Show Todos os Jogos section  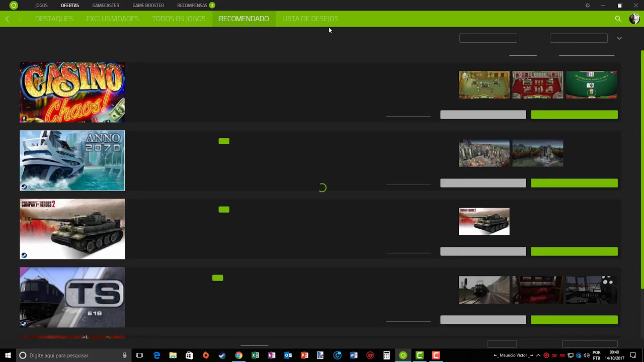coord(179,19)
